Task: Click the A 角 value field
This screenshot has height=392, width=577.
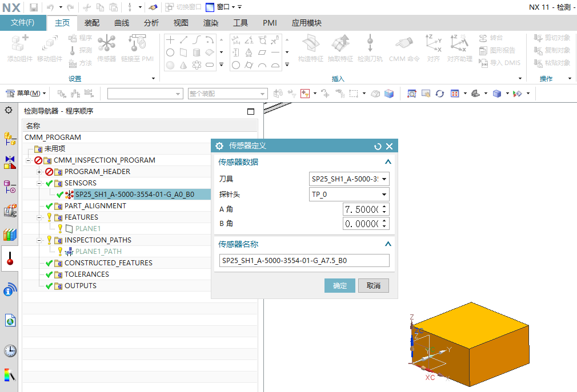Action: tap(362, 209)
